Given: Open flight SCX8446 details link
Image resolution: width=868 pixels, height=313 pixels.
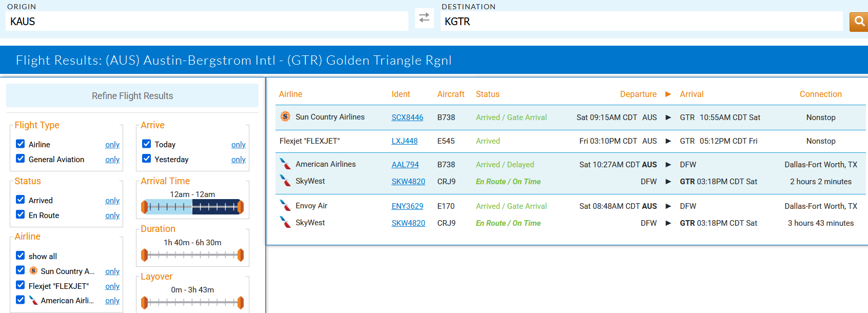Looking at the screenshot, I should tap(407, 118).
